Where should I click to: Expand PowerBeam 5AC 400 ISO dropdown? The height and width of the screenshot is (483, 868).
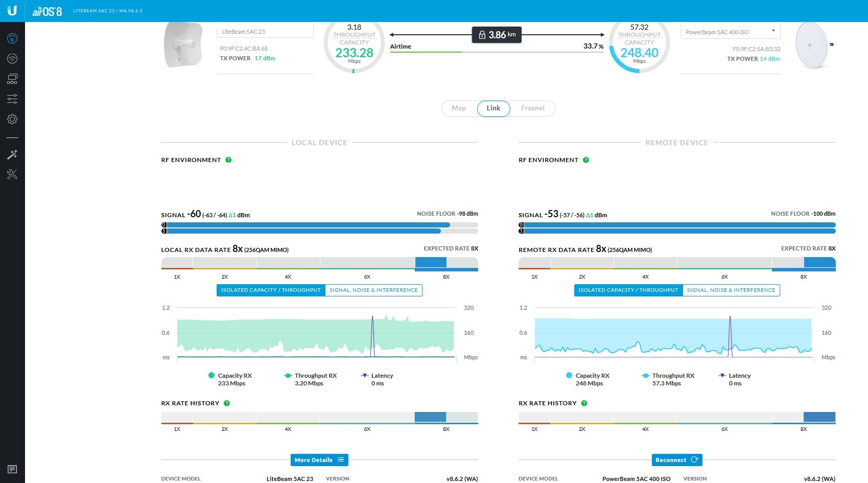pos(731,32)
